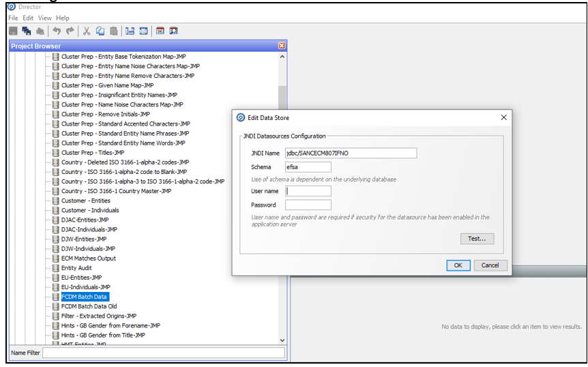Select Entity Audit tree item

tap(76, 268)
